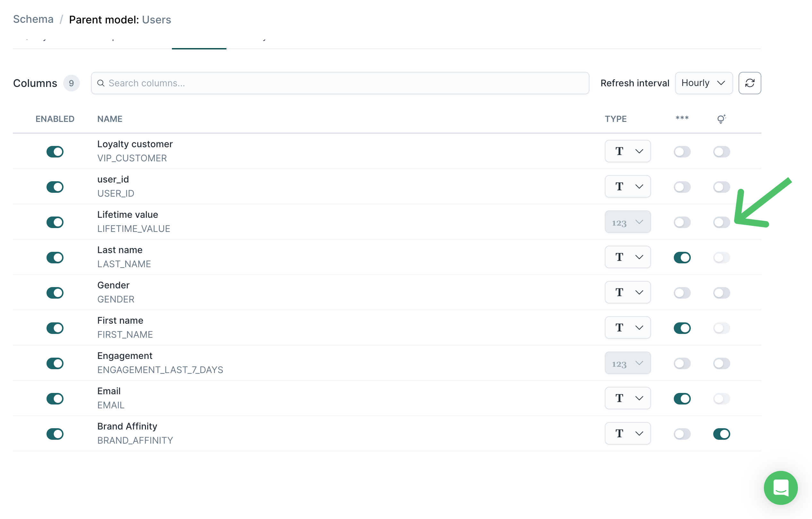Open type dropdown for Gender
Screen dimensions: 812x519
pyautogui.click(x=628, y=293)
